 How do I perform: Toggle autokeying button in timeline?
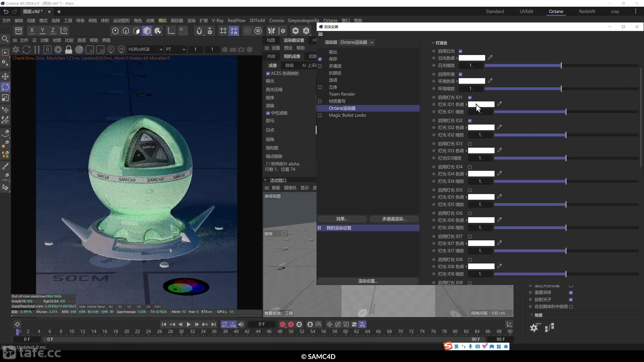click(291, 324)
